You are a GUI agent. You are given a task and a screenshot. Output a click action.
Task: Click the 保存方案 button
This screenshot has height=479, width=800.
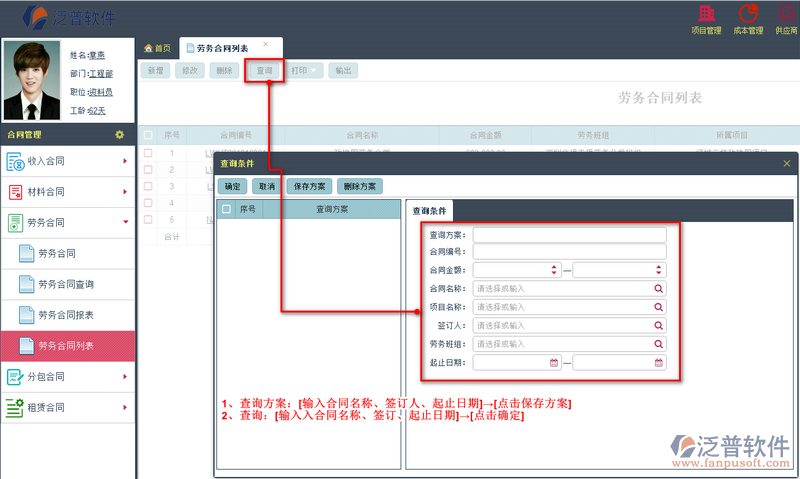click(x=307, y=186)
